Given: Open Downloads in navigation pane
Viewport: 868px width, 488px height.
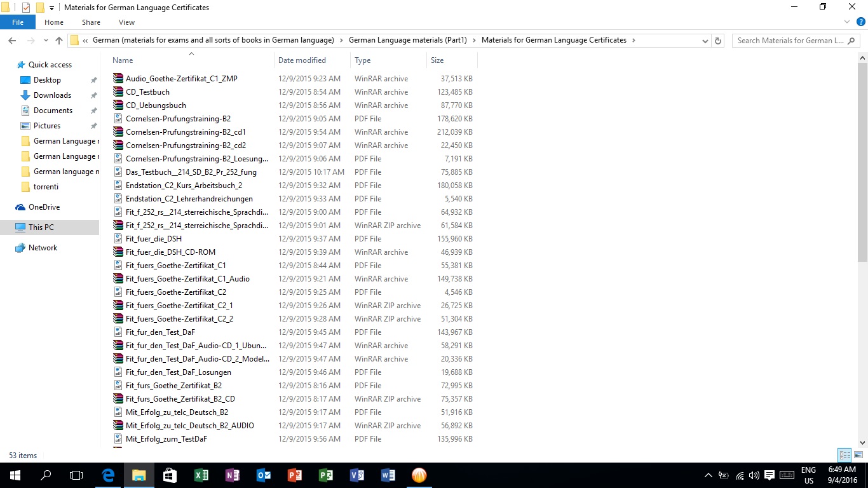Looking at the screenshot, I should [52, 95].
